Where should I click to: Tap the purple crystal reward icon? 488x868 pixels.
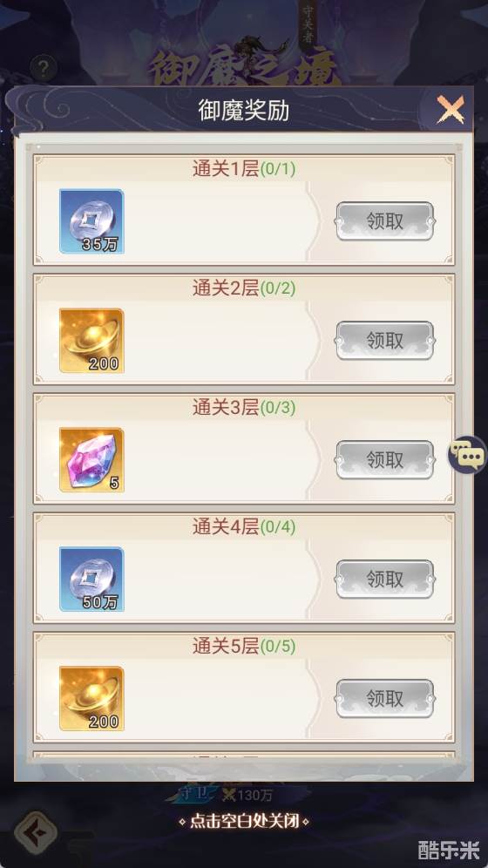click(91, 460)
